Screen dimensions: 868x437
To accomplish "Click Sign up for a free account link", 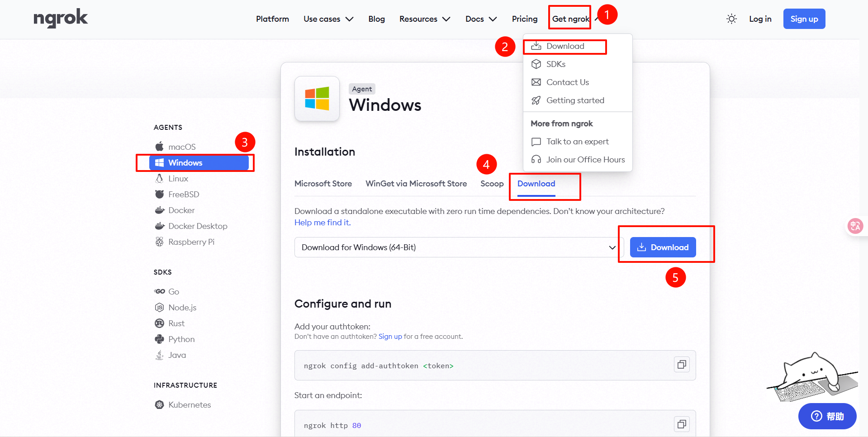I will [390, 337].
